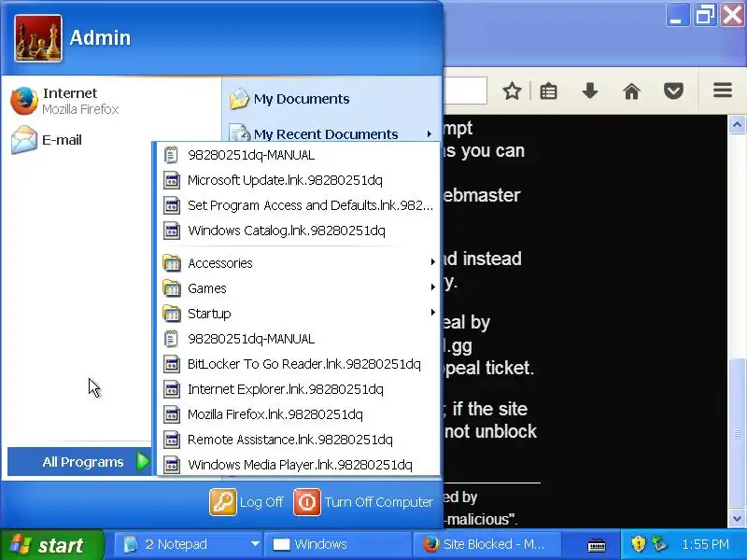Click the Mozilla Firefox subtitle text
The width and height of the screenshot is (747, 560).
coord(80,109)
